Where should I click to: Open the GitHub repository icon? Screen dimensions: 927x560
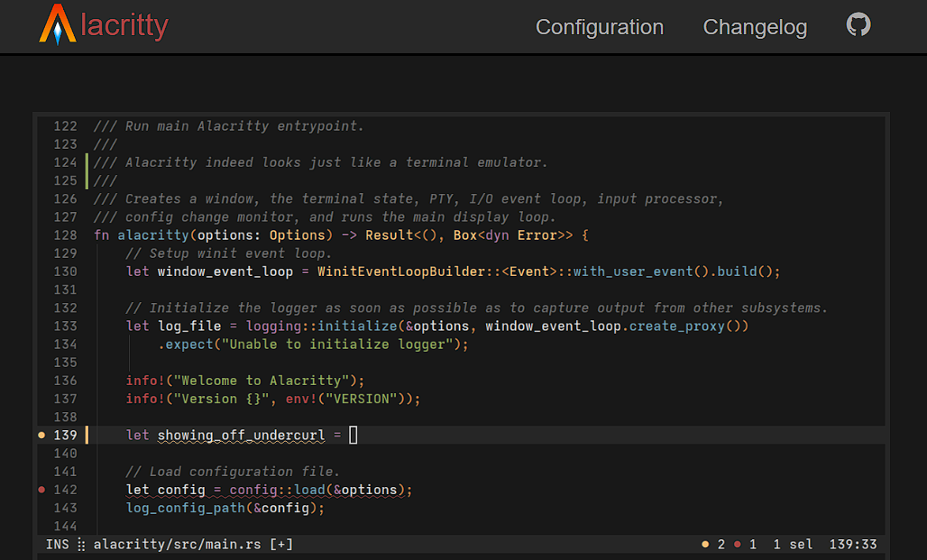(x=858, y=25)
